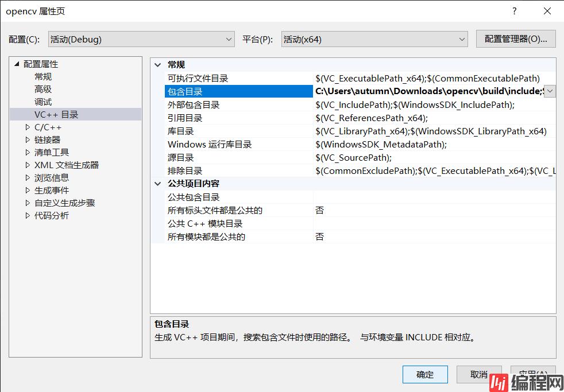Expand the XML 文档生成器 node

[x=28, y=165]
